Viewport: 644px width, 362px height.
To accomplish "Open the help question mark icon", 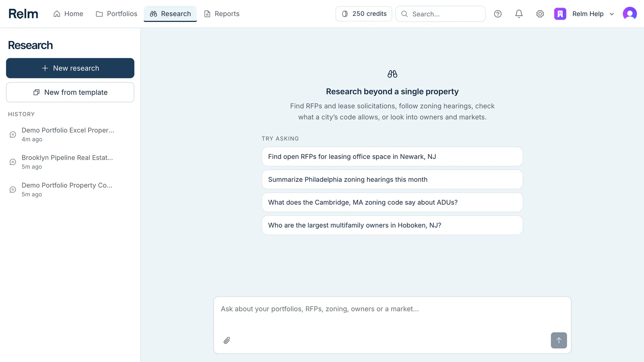I will pyautogui.click(x=498, y=14).
